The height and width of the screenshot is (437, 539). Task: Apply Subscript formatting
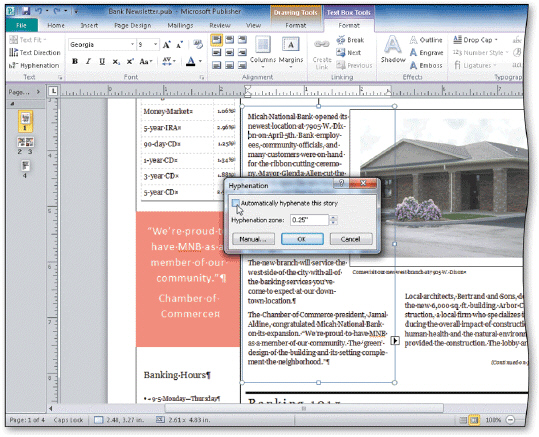click(x=116, y=62)
